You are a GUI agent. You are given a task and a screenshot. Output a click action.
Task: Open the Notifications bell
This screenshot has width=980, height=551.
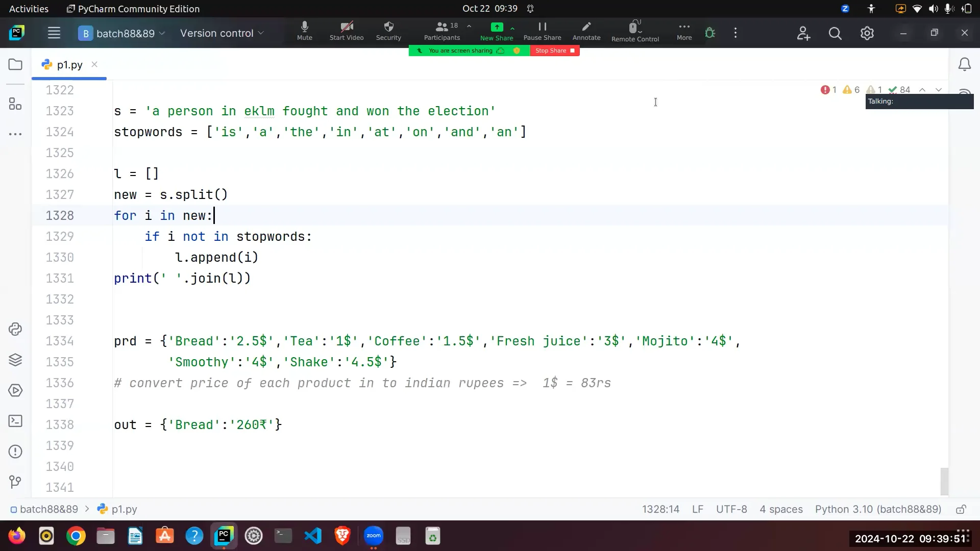click(x=965, y=64)
